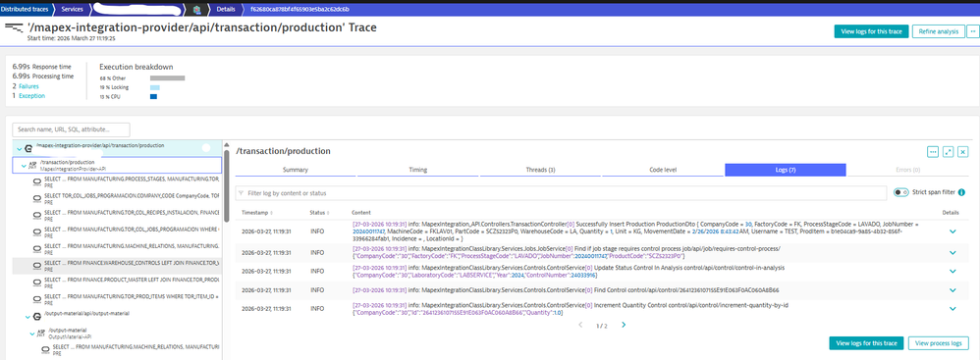Click the Strict span filter info icon
Viewport: 980px width, 360px height.
[961, 192]
